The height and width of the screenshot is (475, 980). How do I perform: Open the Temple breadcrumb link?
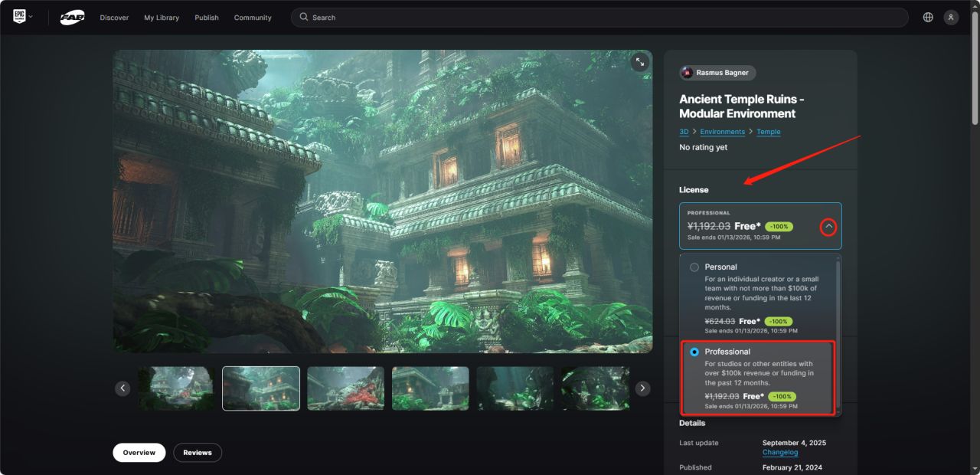769,132
